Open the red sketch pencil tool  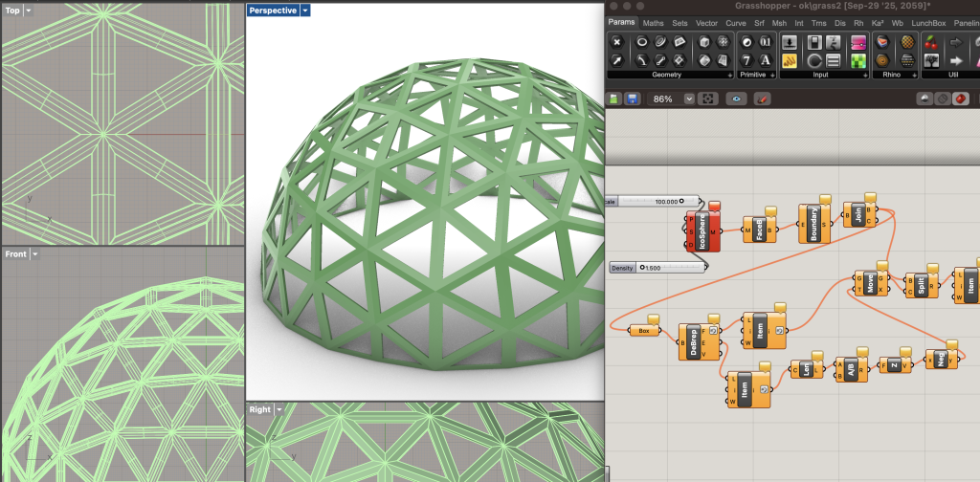click(x=763, y=99)
